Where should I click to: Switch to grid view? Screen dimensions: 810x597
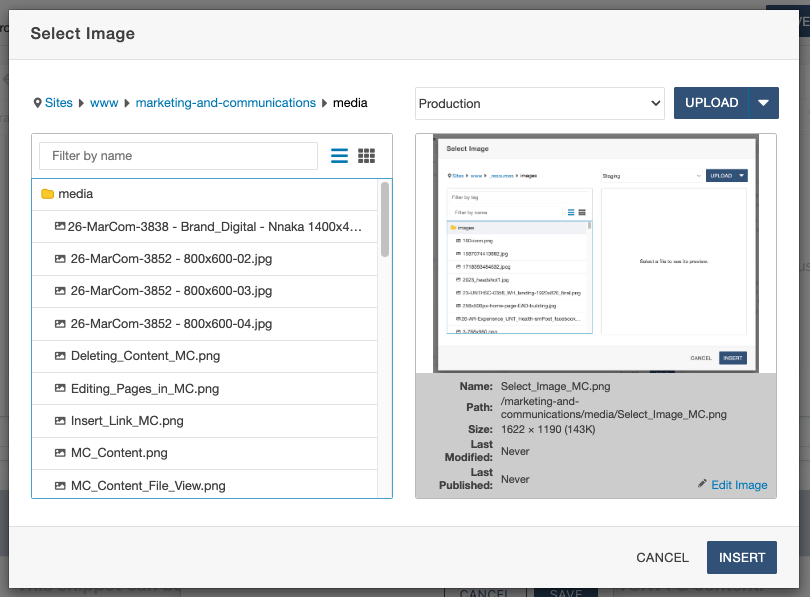point(366,155)
